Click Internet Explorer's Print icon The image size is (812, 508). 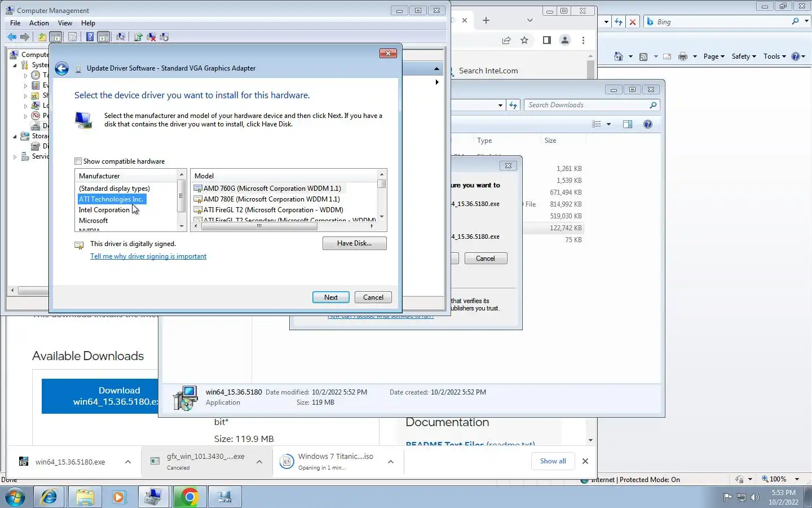683,56
